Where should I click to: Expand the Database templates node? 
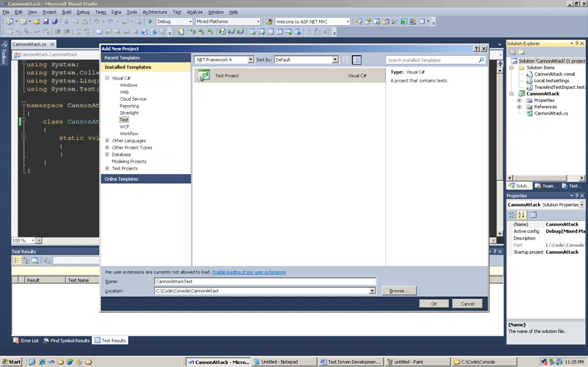coord(107,154)
